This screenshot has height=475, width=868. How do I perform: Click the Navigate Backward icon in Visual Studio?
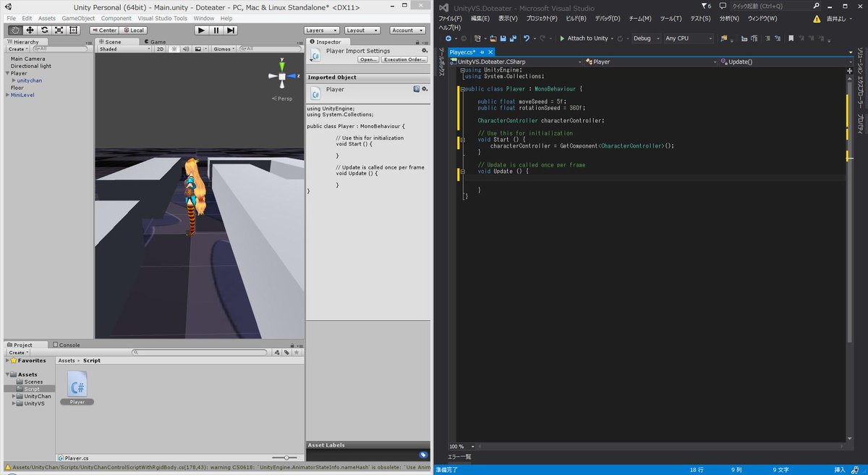click(x=448, y=38)
